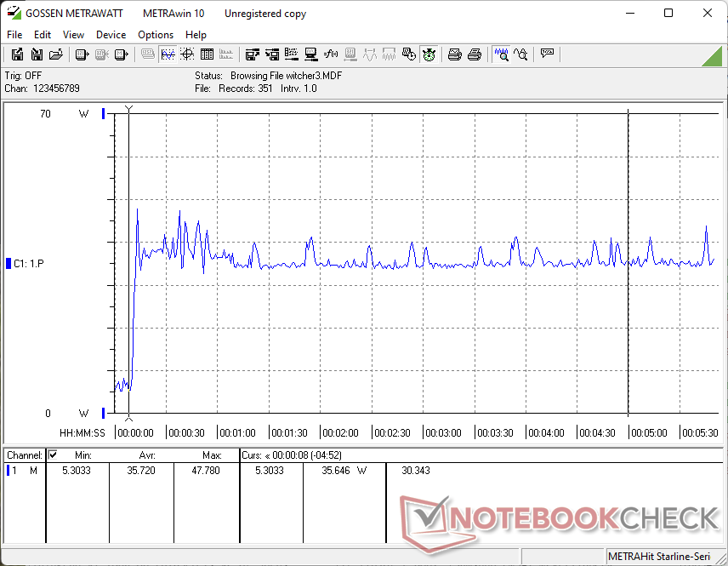This screenshot has width=728, height=566.
Task: Click the first device read-out toolbar icon
Action: 82,54
